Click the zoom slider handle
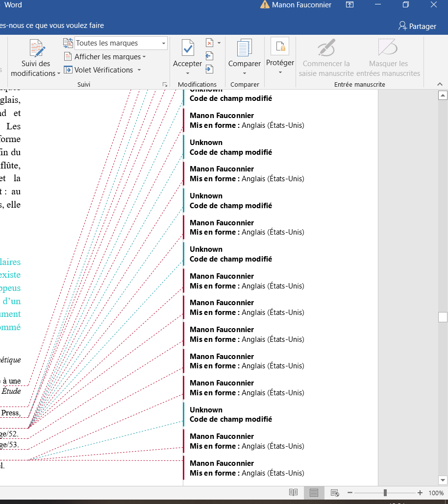The width and height of the screenshot is (448, 504). click(x=385, y=492)
